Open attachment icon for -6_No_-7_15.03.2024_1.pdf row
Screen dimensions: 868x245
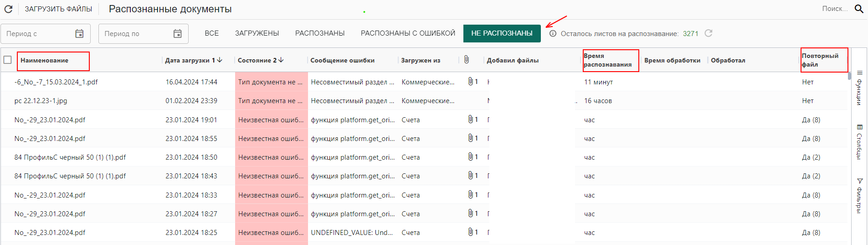[x=471, y=81]
